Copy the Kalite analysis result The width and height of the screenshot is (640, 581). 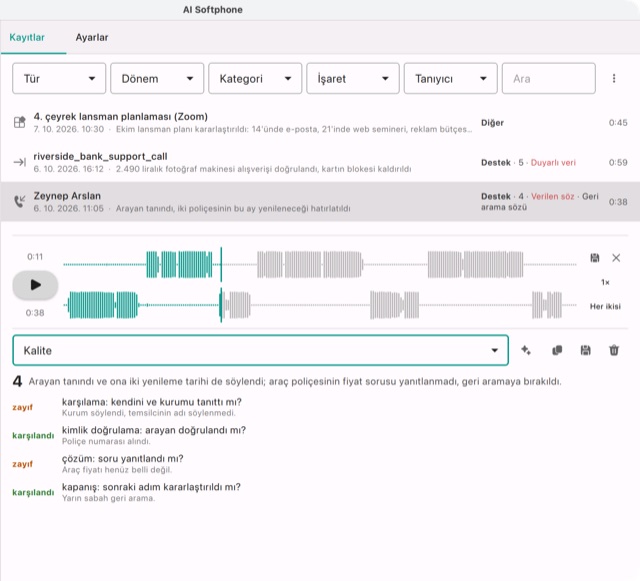tap(557, 350)
